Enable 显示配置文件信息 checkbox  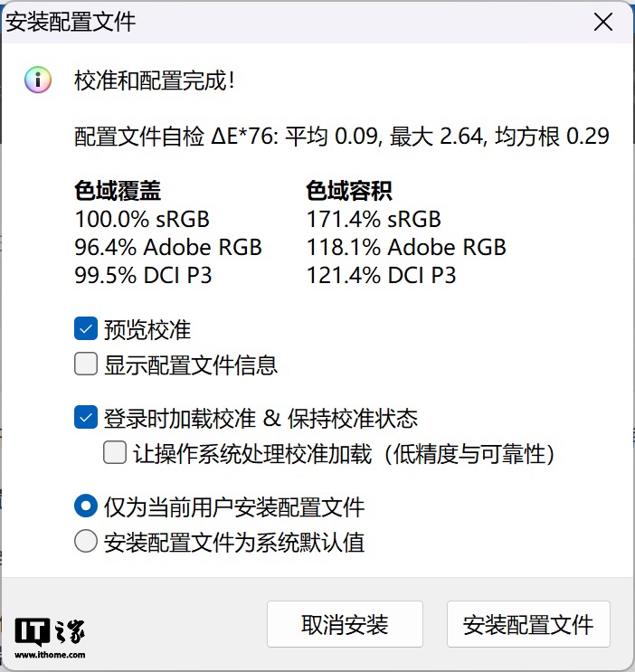click(86, 364)
